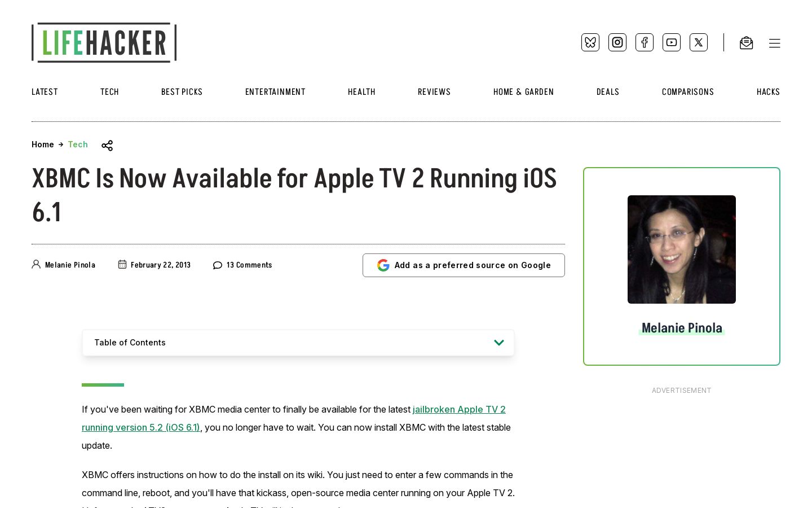The width and height of the screenshot is (812, 508).
Task: Go to Comparisons section
Action: coord(688,92)
